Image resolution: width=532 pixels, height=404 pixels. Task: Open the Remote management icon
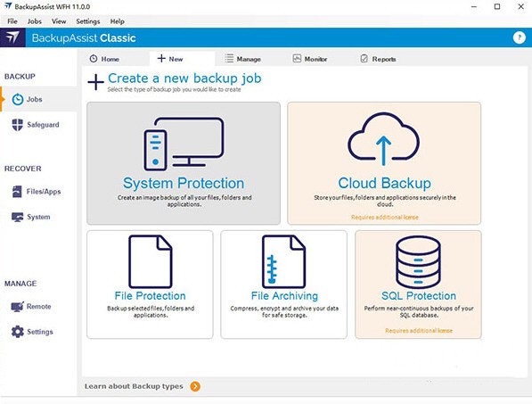pyautogui.click(x=17, y=307)
